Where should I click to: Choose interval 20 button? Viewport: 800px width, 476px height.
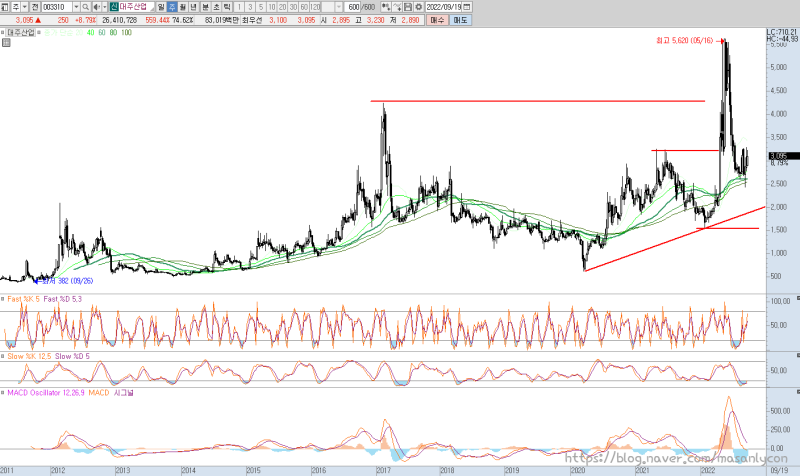tap(282, 7)
